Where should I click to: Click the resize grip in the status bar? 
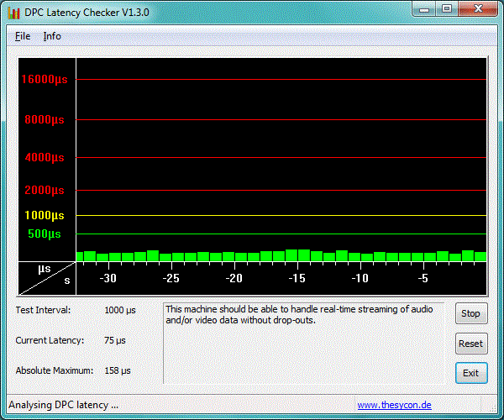click(492, 409)
